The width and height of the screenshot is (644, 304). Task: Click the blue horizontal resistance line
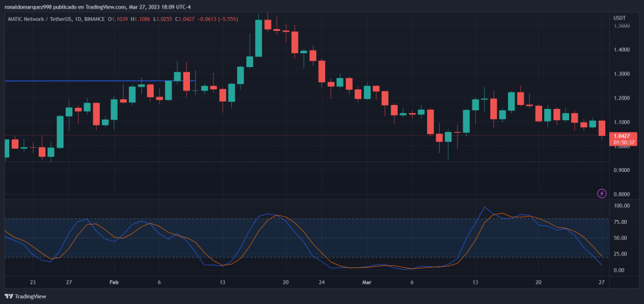[100, 81]
